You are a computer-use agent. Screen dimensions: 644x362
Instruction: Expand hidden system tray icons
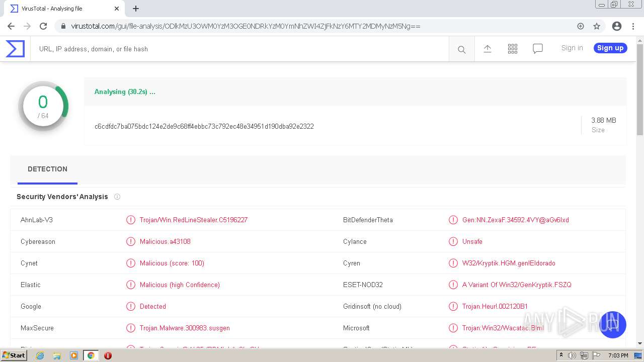[x=561, y=355]
